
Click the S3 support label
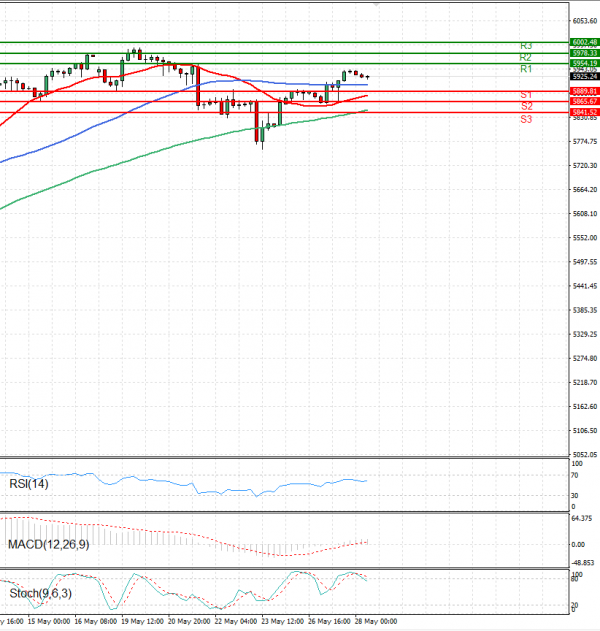[526, 119]
